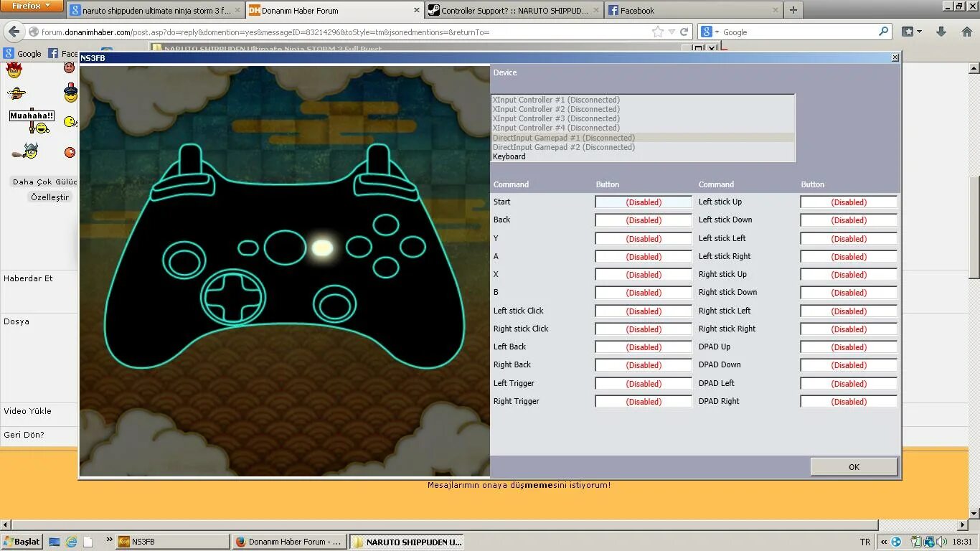Click the volume icon in system tray
This screenshot has height=551, width=980.
click(x=941, y=542)
